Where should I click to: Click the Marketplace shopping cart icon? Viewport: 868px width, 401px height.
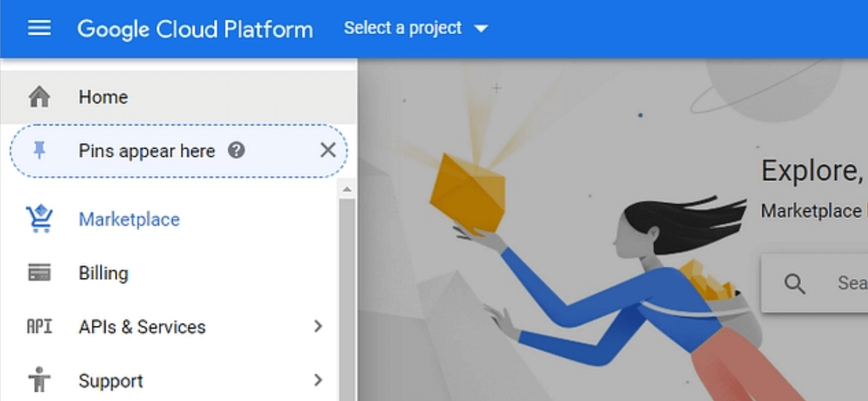[x=39, y=219]
